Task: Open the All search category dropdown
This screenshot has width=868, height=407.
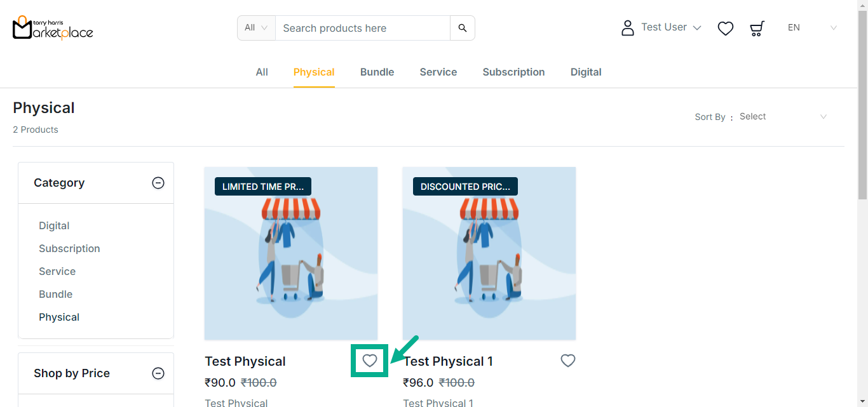Action: (x=256, y=28)
